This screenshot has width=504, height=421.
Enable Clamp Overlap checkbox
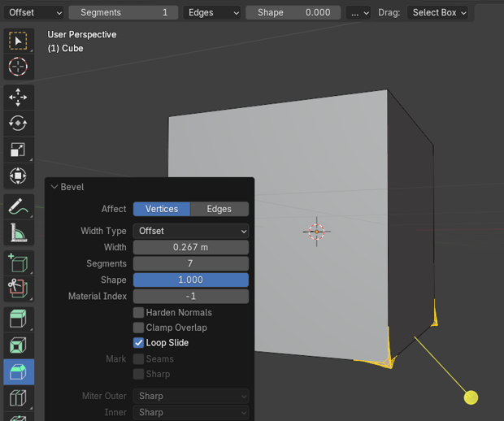click(139, 328)
